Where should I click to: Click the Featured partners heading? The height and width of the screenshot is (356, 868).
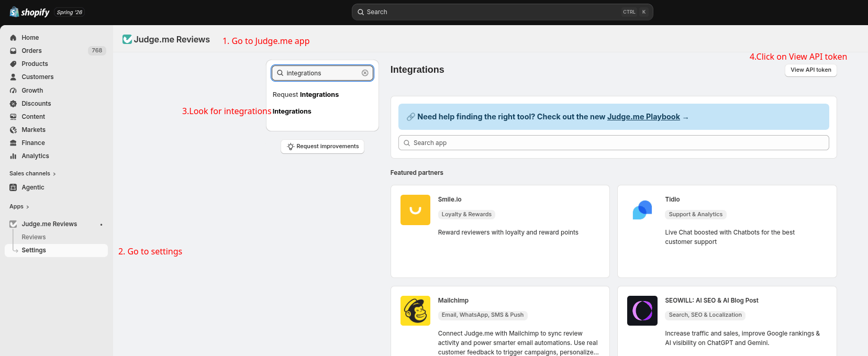[x=417, y=173]
